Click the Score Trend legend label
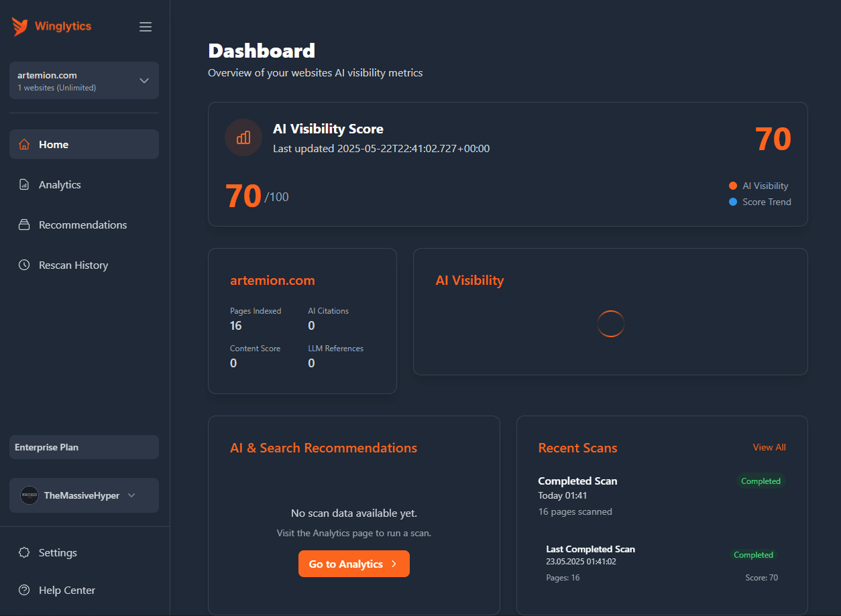Screen dimensions: 841x616 coord(767,202)
